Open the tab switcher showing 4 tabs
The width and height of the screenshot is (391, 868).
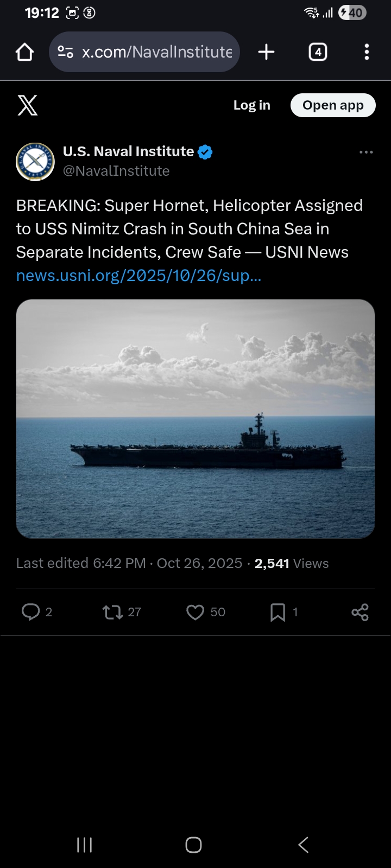click(318, 52)
